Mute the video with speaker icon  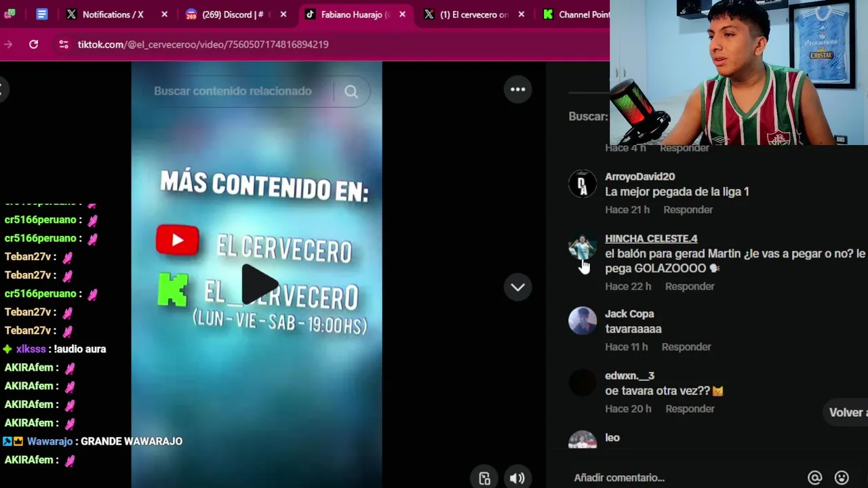pyautogui.click(x=517, y=478)
